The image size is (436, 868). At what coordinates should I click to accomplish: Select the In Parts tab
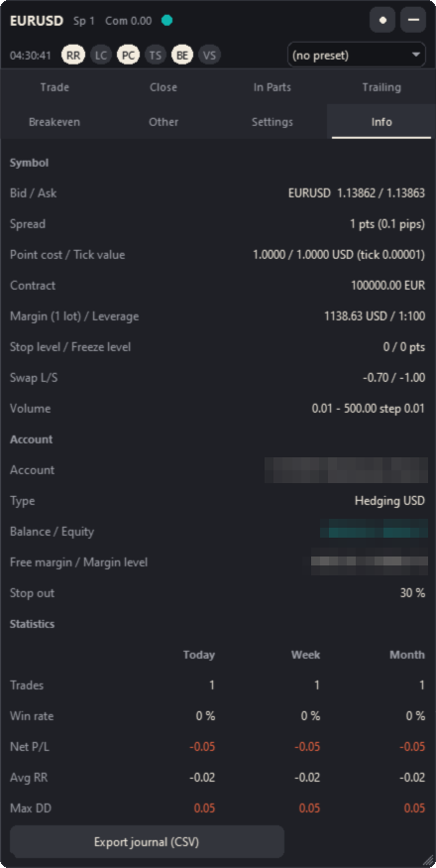[272, 87]
